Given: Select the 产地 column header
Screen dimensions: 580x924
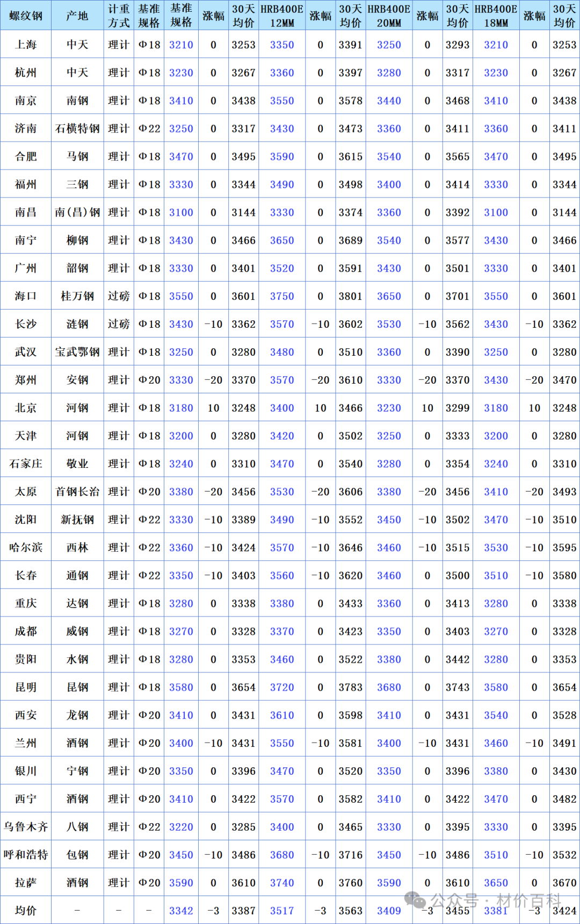Looking at the screenshot, I should pyautogui.click(x=77, y=16).
